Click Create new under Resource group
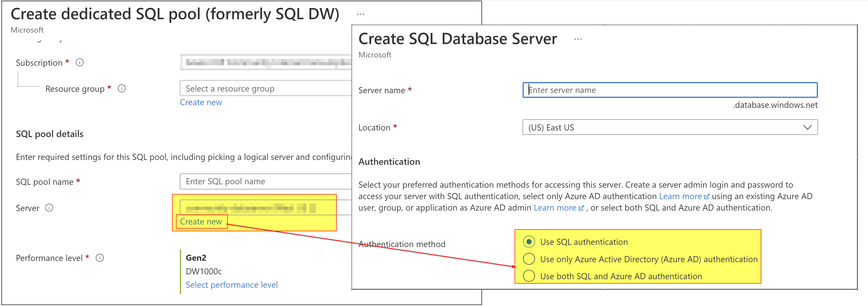The image size is (868, 306). pos(201,102)
